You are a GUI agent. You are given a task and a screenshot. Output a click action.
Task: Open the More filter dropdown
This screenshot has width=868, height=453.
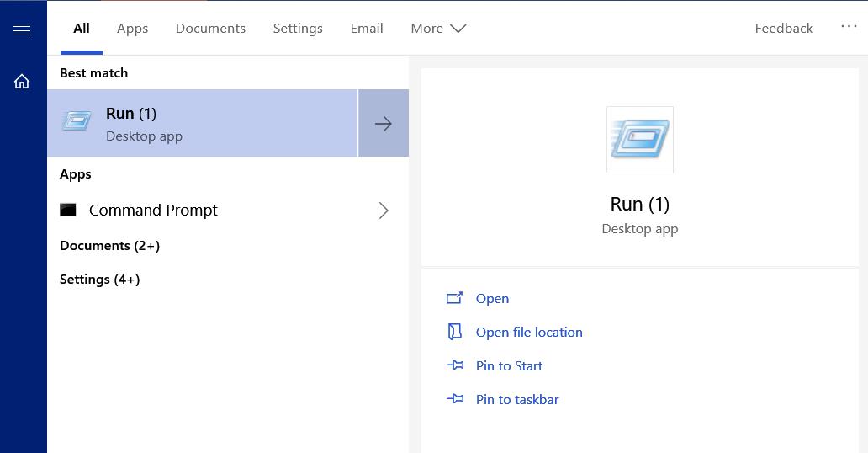tap(438, 29)
